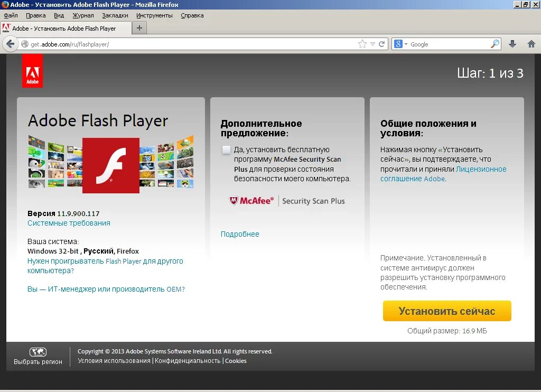Click Выбрать регион in the footer
541x392 pixels.
click(x=38, y=362)
